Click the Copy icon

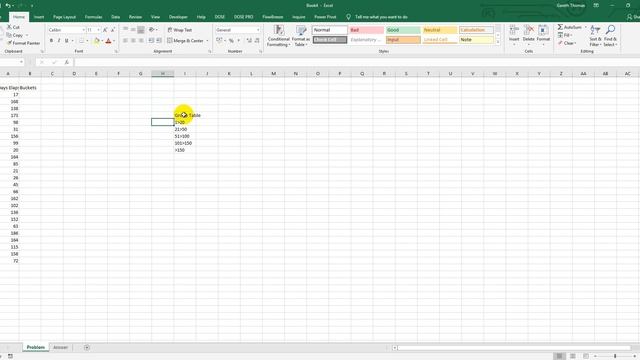[9, 35]
